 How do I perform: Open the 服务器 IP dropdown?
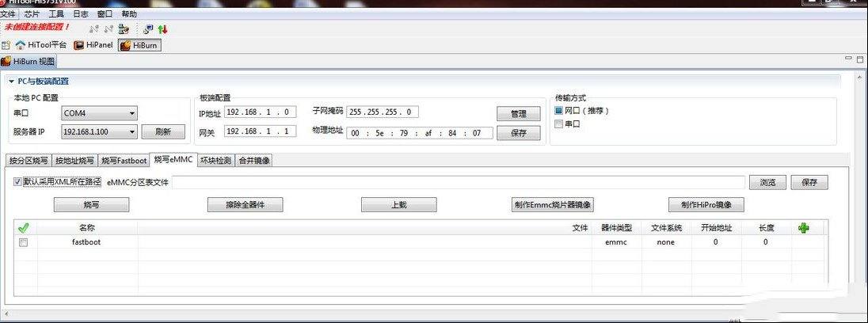100,131
